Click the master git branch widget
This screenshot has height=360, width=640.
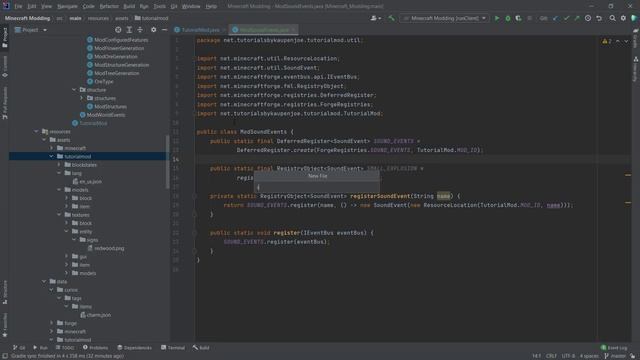tap(615, 356)
